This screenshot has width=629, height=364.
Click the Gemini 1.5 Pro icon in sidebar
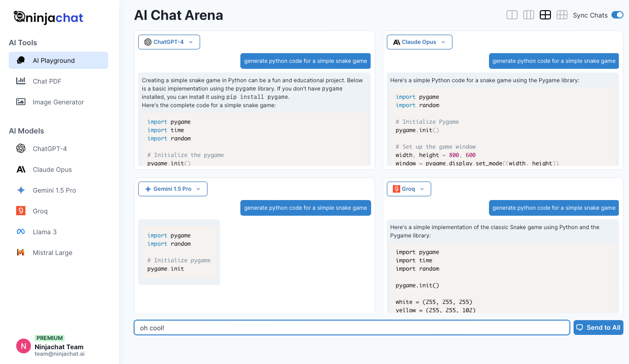click(21, 190)
